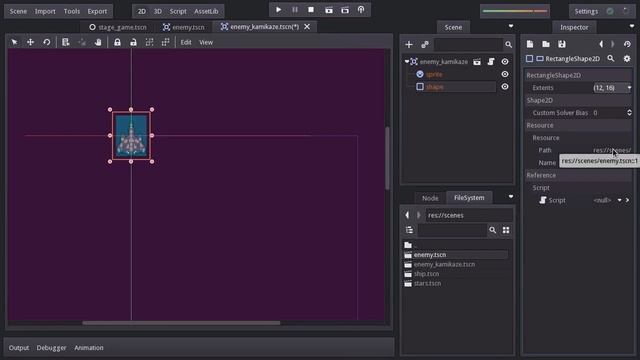Adjust the Custom Solver Bias stepper
This screenshot has height=360, width=640.
point(629,113)
